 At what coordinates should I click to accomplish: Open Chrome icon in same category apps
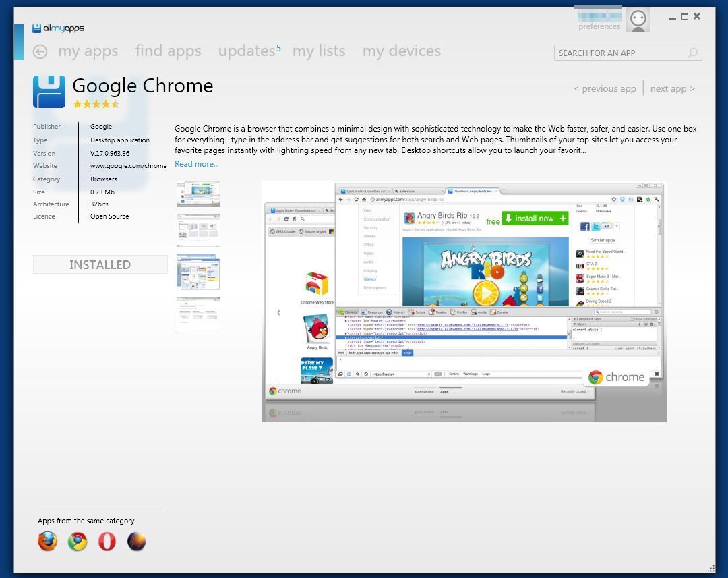(78, 542)
